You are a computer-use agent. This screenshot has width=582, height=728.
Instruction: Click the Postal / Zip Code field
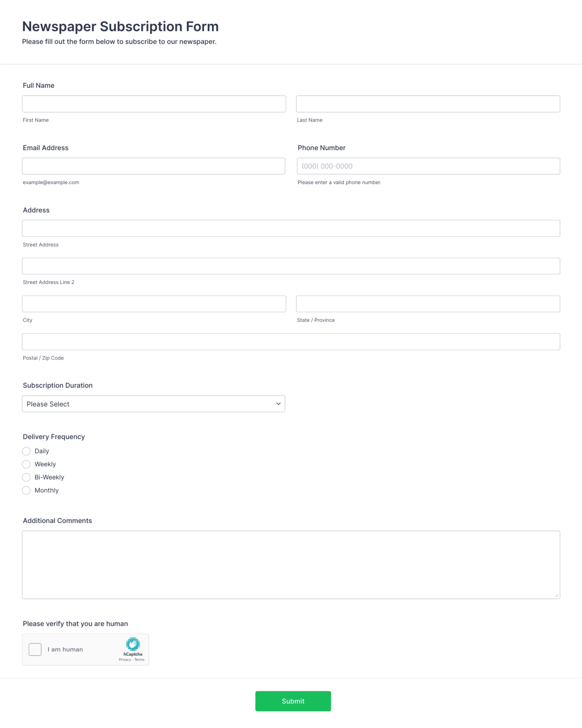point(291,341)
